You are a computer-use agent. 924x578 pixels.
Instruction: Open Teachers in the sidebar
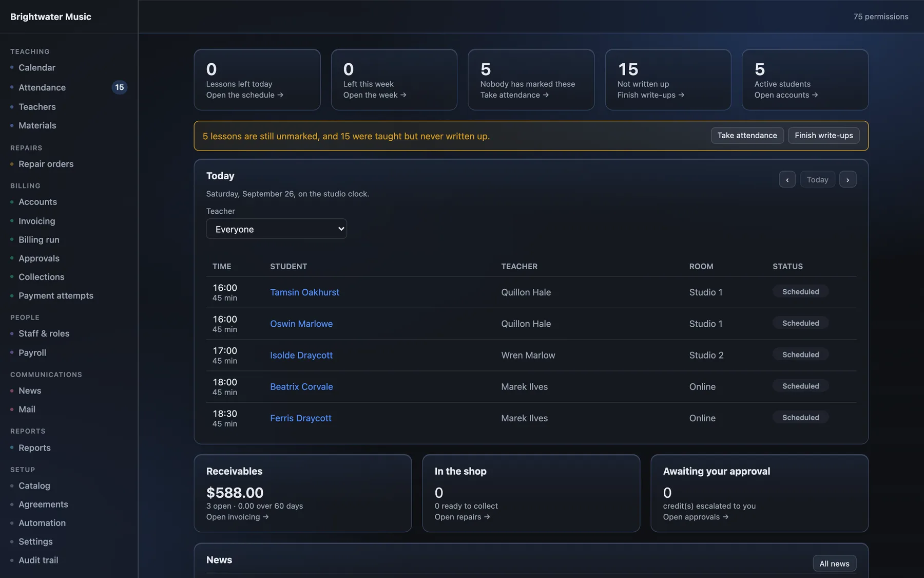click(37, 107)
